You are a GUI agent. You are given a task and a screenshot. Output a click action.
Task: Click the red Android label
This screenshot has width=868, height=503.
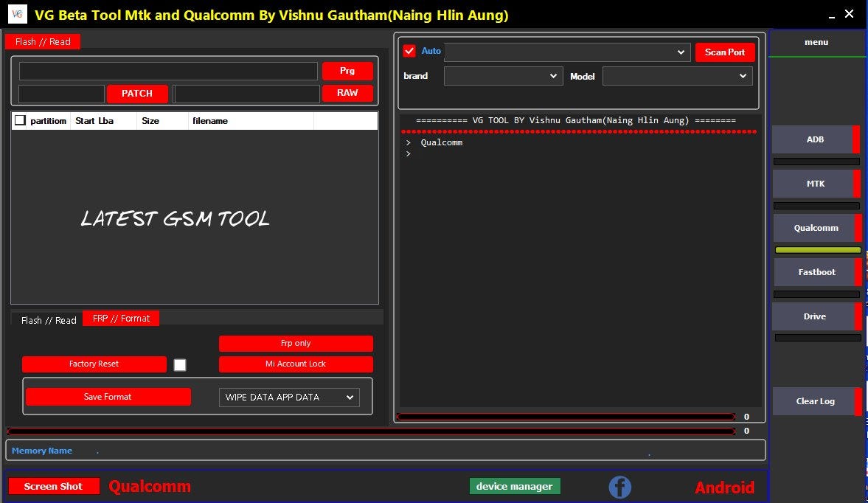pyautogui.click(x=725, y=488)
